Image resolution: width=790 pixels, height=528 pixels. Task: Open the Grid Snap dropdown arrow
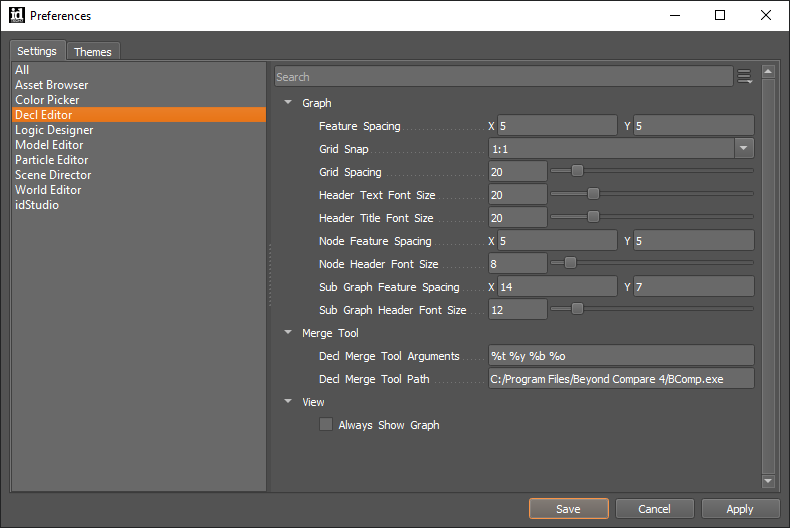pos(744,149)
